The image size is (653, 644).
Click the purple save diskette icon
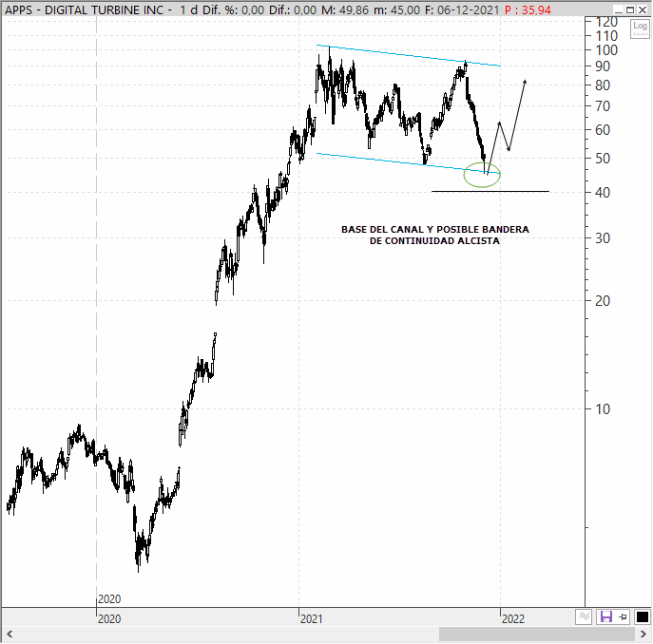(605, 616)
